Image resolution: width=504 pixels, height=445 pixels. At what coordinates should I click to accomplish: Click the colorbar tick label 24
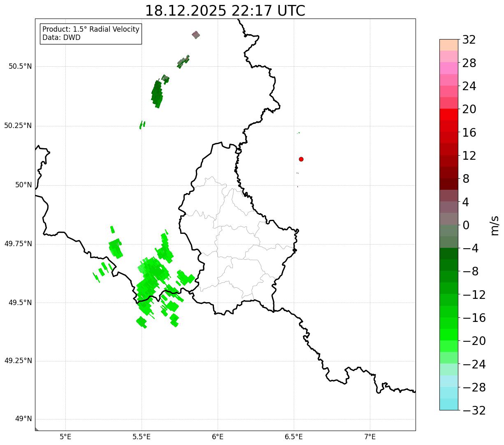(x=469, y=86)
